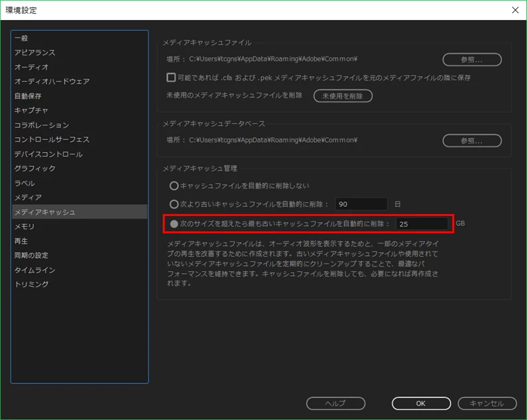527x420 pixels.
Task: Click 参照 for media cache database location
Action: 472,141
